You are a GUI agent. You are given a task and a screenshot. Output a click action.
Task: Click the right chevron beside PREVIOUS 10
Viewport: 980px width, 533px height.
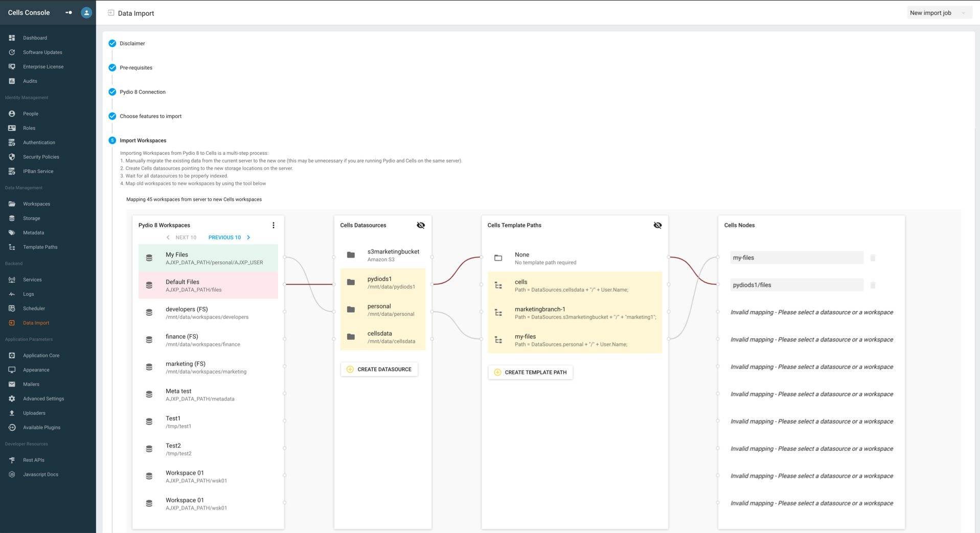tap(248, 238)
